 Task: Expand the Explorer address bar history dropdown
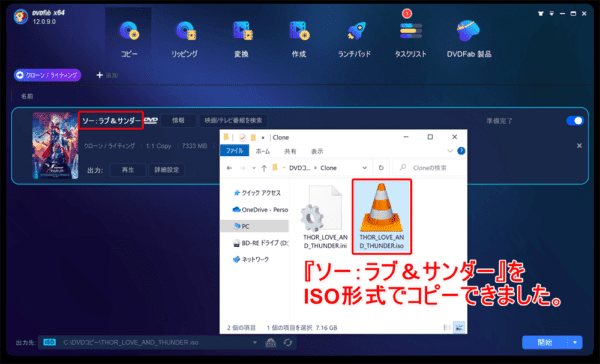pyautogui.click(x=365, y=168)
